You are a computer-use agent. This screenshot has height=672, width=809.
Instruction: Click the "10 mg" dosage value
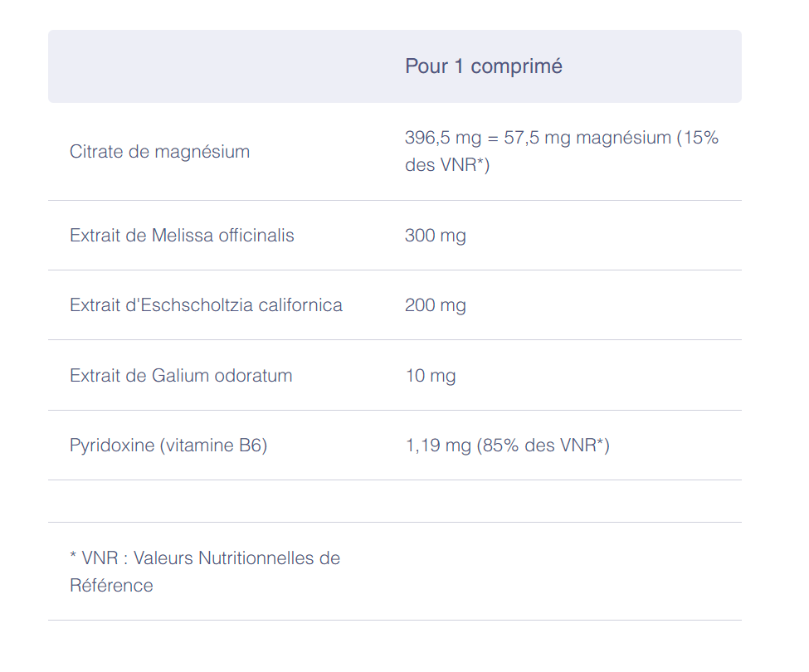click(430, 376)
